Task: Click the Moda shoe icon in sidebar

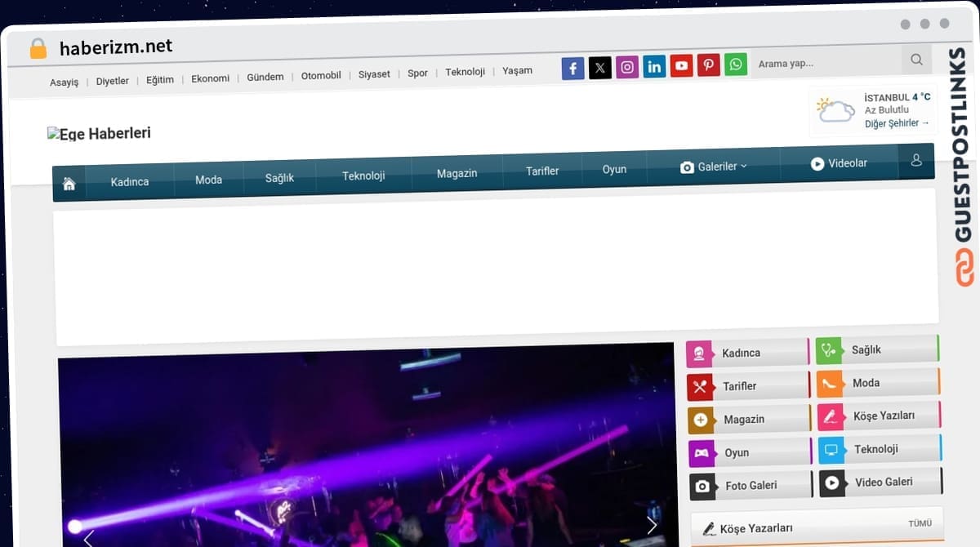Action: [831, 384]
